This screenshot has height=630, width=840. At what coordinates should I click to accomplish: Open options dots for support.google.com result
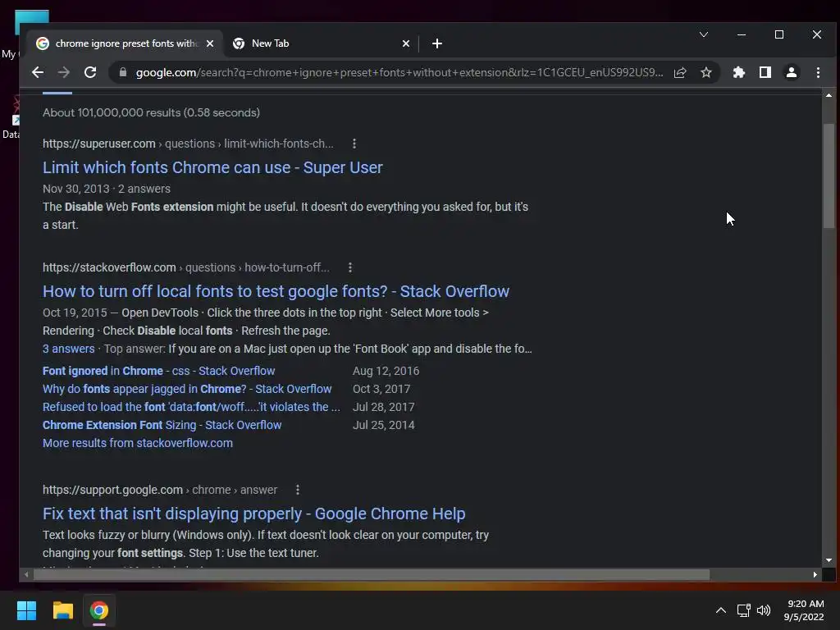point(298,490)
